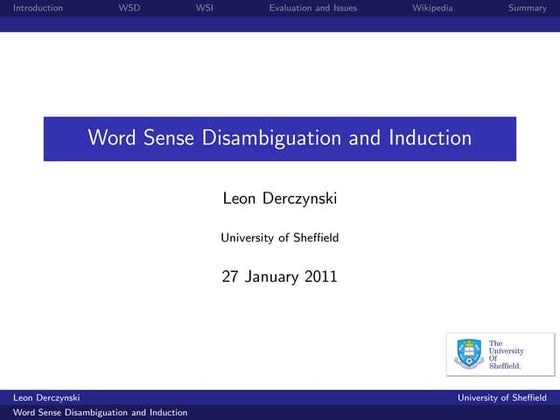This screenshot has height=420, width=560.
Task: Click Leon Derczynski in the footer bar
Action: pyautogui.click(x=46, y=398)
